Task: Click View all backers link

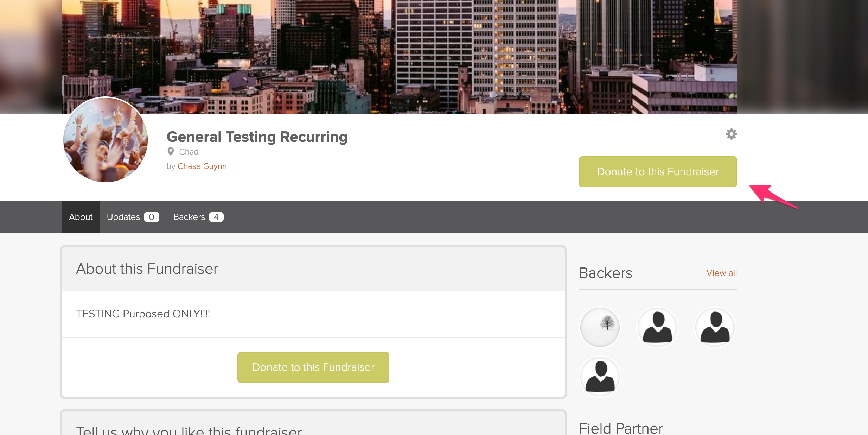Action: point(721,273)
